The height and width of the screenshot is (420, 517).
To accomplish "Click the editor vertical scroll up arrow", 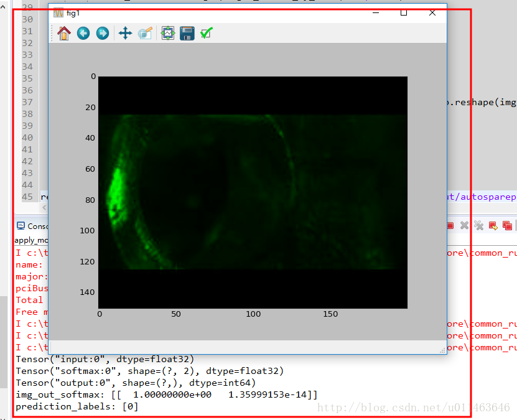I will pyautogui.click(x=3, y=6).
